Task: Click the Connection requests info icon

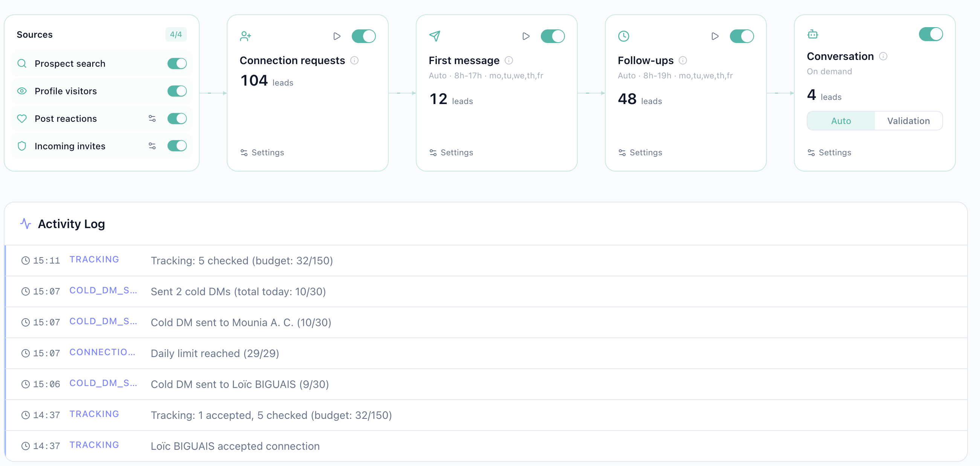Action: [x=354, y=60]
